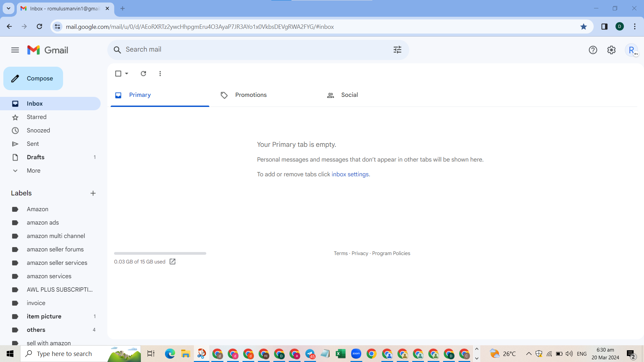This screenshot has width=644, height=362.
Task: Open Excel from the taskbar
Action: 340,354
